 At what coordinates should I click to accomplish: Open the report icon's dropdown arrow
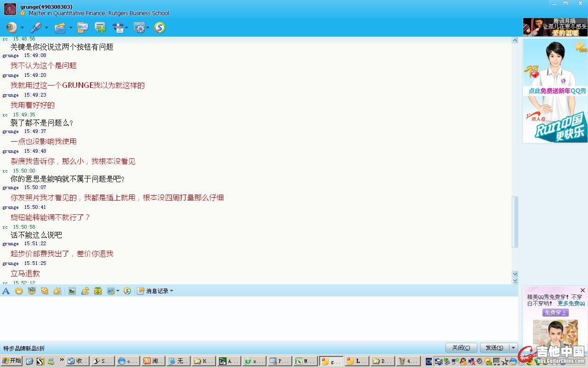(127, 28)
